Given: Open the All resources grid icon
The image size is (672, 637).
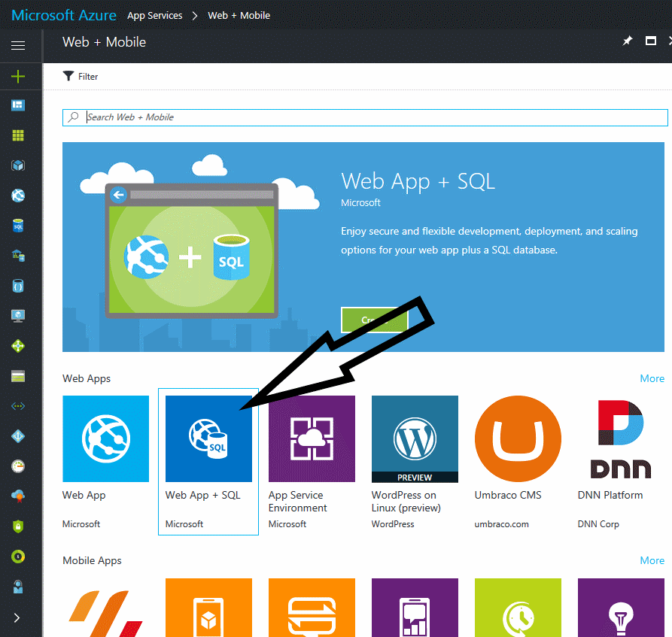Looking at the screenshot, I should point(18,135).
